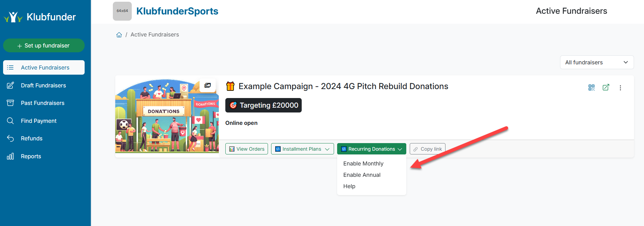
Task: Open Find Payment search in sidebar
Action: tap(39, 121)
